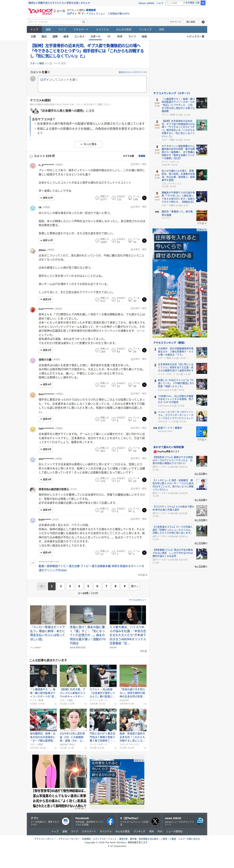Expand 返信22件 replies
The image size is (234, 868).
point(46,198)
